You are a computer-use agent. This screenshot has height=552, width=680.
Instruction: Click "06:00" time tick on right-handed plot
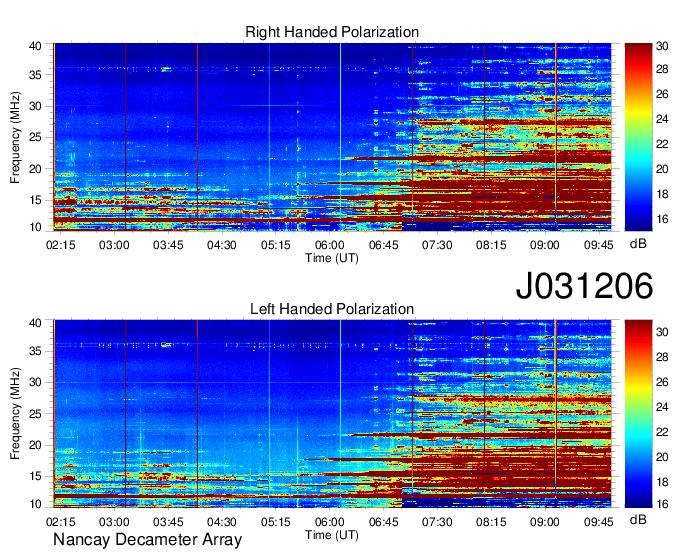click(x=330, y=245)
